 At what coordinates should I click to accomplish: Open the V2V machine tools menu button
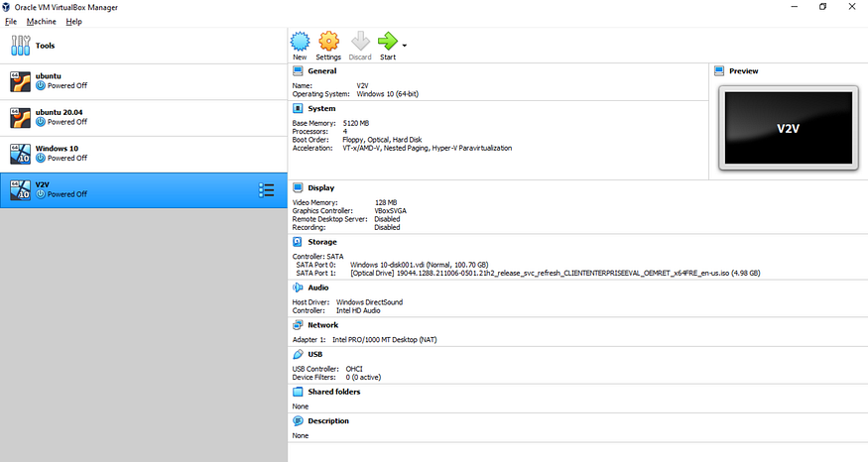(266, 190)
